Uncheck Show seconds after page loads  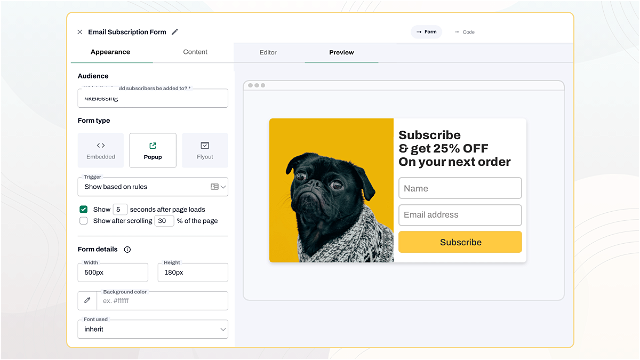84,209
